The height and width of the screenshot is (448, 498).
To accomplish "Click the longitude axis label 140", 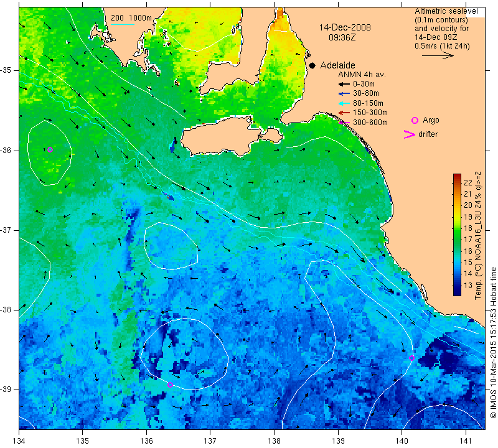I will 402,441.
